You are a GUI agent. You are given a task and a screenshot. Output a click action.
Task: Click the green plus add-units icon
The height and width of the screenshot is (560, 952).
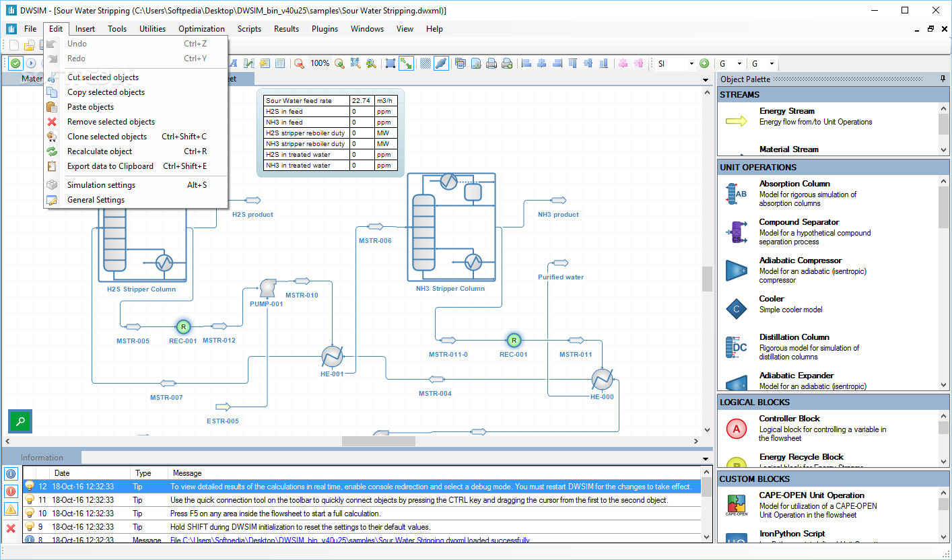[x=704, y=63]
